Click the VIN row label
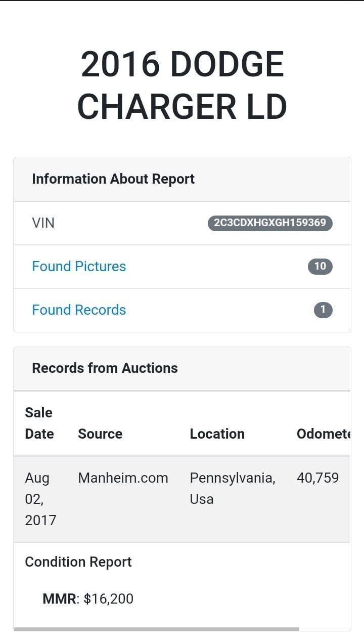364x639 pixels. [x=43, y=223]
